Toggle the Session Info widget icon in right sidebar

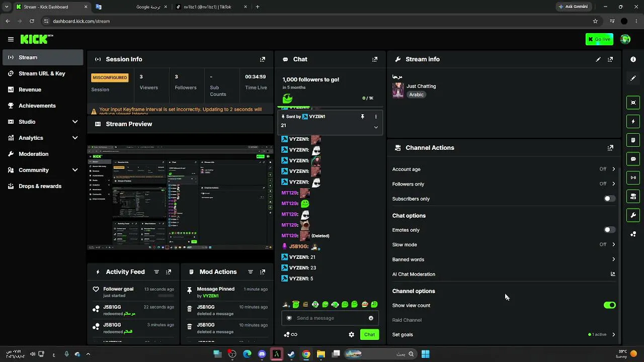(x=633, y=177)
